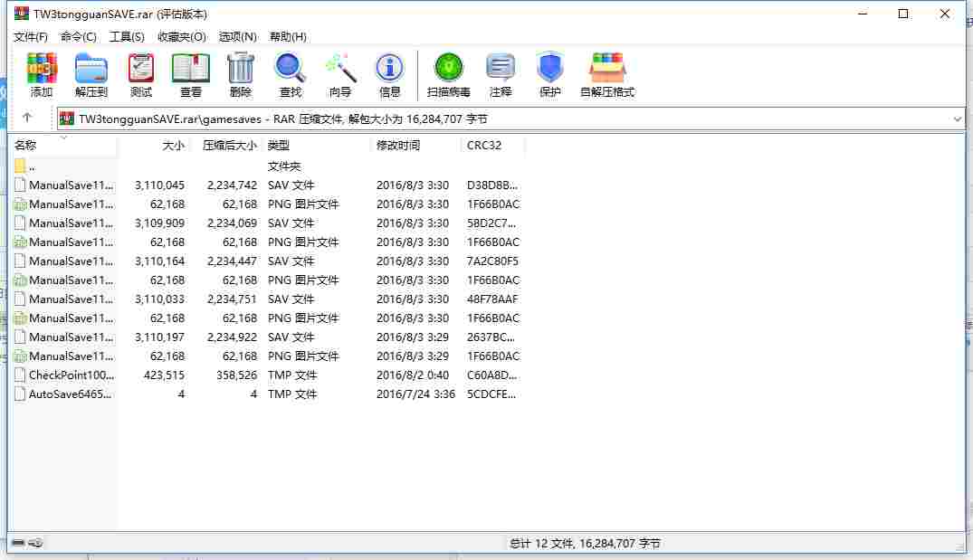This screenshot has height=560, width=973.
Task: Click the parent folder ".." icon
Action: click(x=20, y=166)
